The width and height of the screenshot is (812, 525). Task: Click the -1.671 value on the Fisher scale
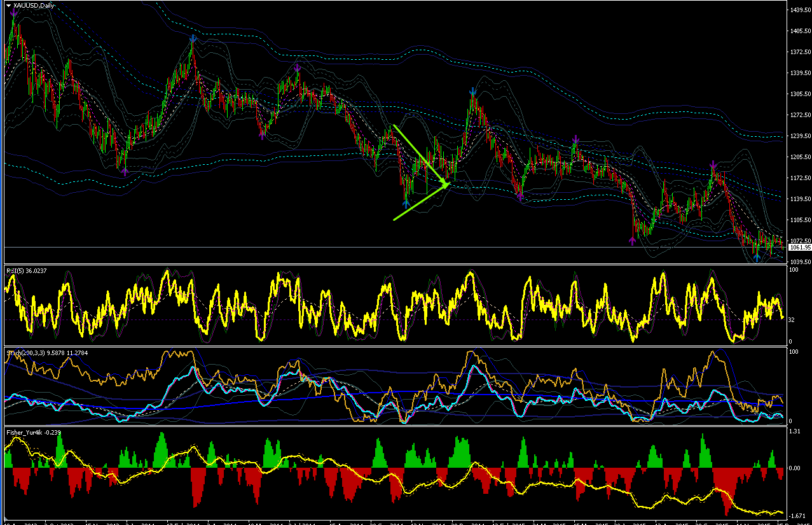click(797, 515)
